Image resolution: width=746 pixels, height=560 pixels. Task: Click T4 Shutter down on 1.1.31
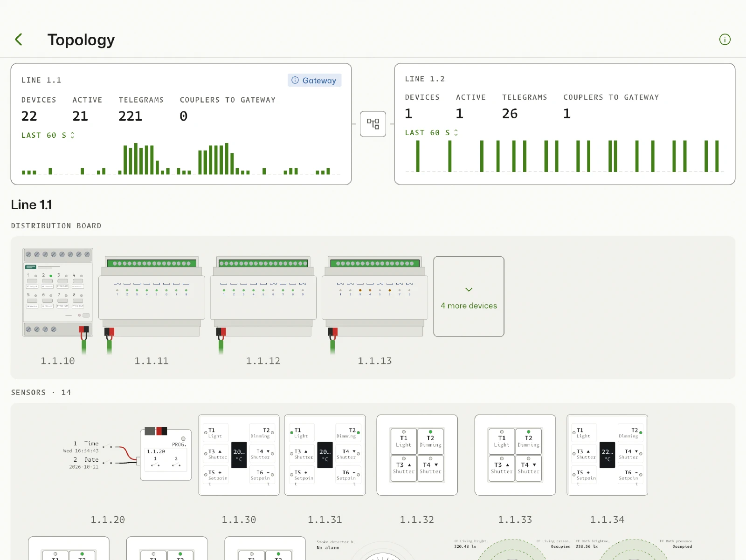pyautogui.click(x=348, y=454)
